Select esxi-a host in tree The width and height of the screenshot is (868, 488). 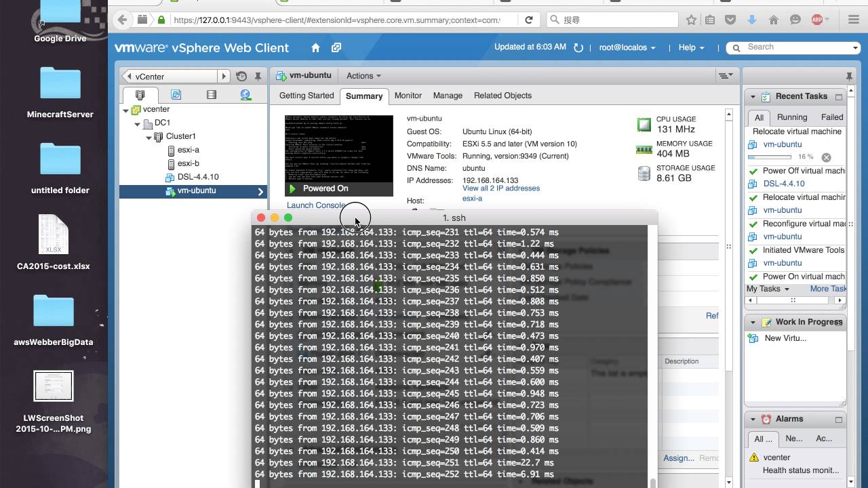coord(189,150)
